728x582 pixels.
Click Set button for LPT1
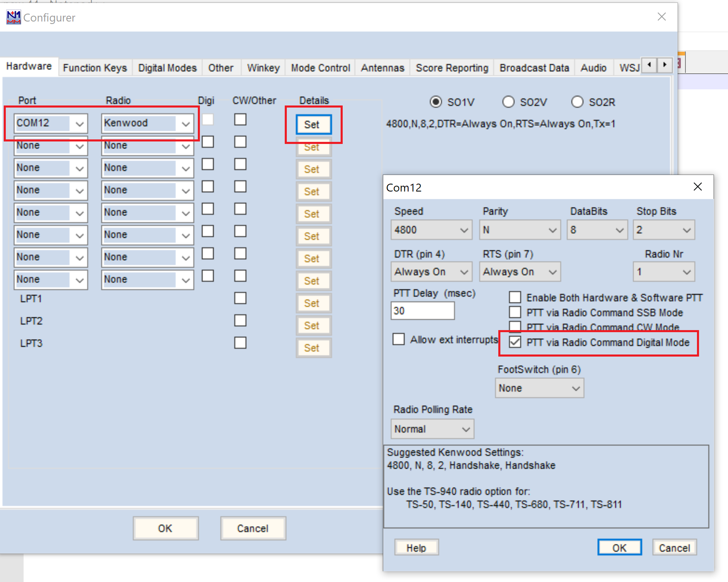(313, 303)
